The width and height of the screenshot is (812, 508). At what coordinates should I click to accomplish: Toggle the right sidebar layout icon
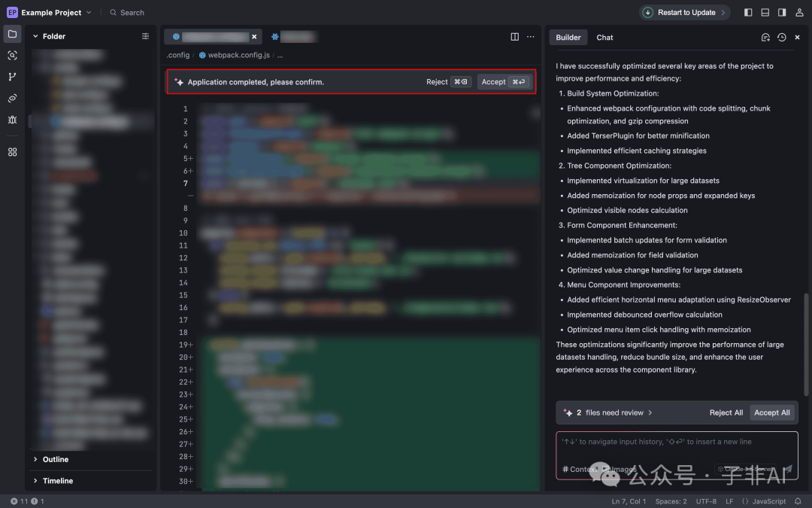click(x=782, y=13)
